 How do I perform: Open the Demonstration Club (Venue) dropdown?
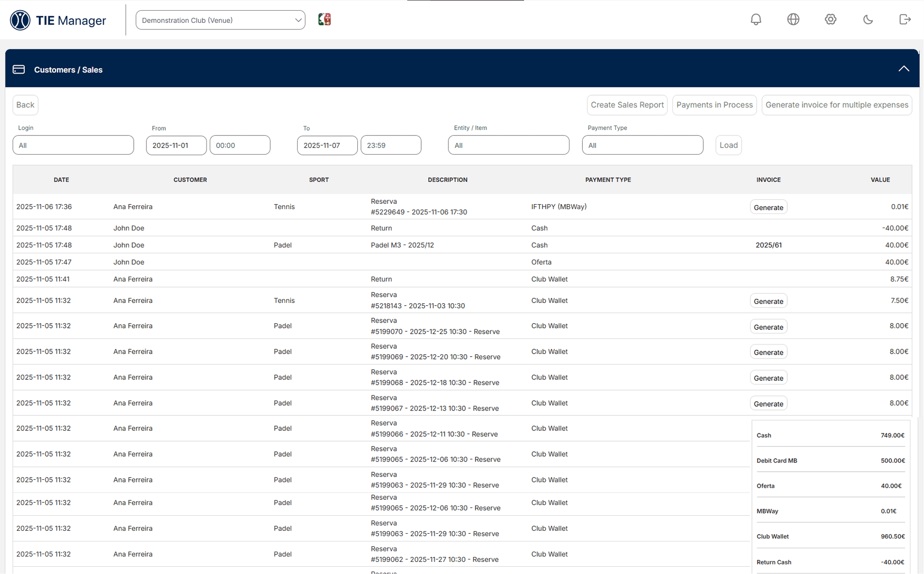coord(221,20)
